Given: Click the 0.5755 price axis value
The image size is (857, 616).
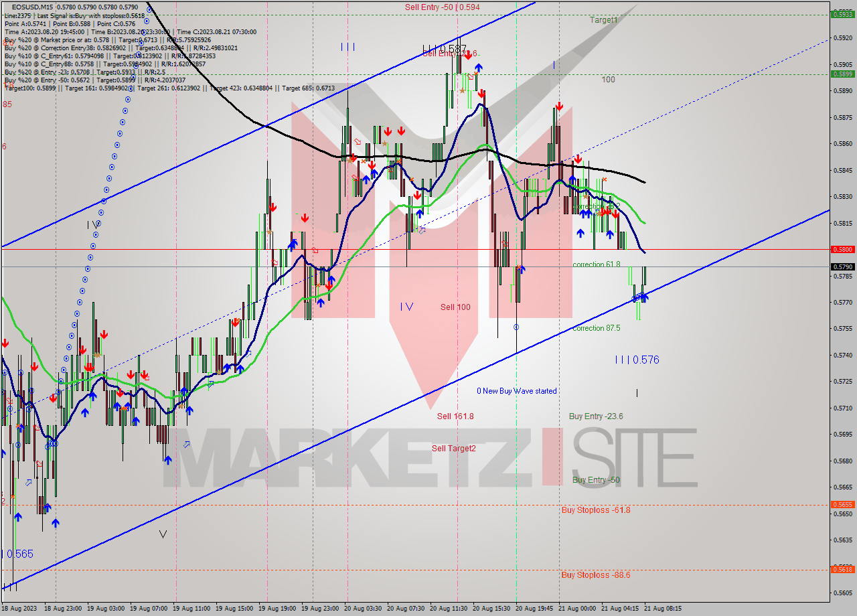Looking at the screenshot, I should coord(842,329).
